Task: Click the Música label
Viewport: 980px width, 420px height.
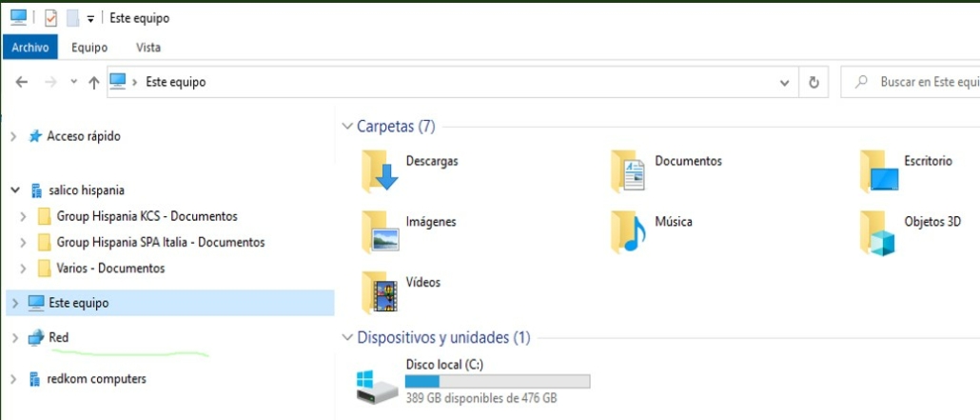Action: pyautogui.click(x=674, y=222)
